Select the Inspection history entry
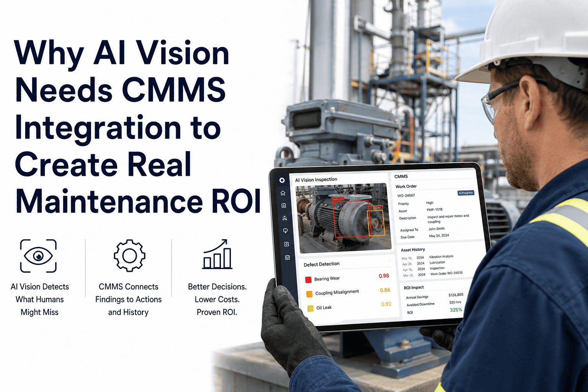The width and height of the screenshot is (588, 392). [437, 268]
